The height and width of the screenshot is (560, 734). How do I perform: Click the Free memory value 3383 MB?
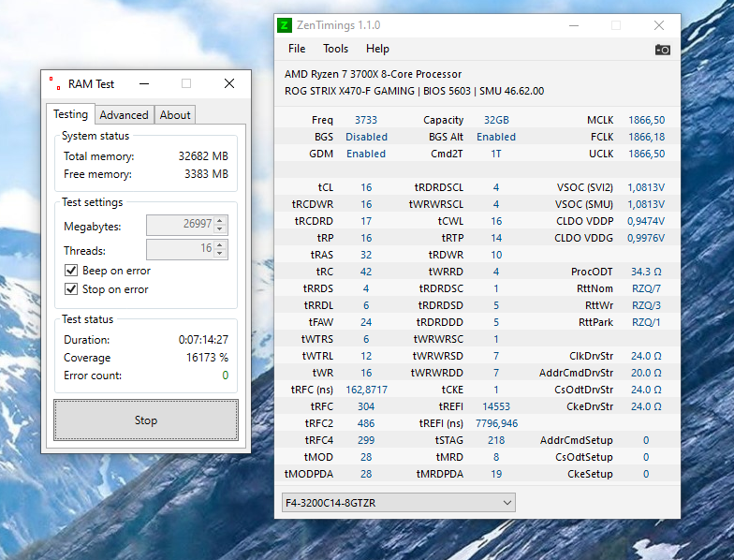click(206, 174)
